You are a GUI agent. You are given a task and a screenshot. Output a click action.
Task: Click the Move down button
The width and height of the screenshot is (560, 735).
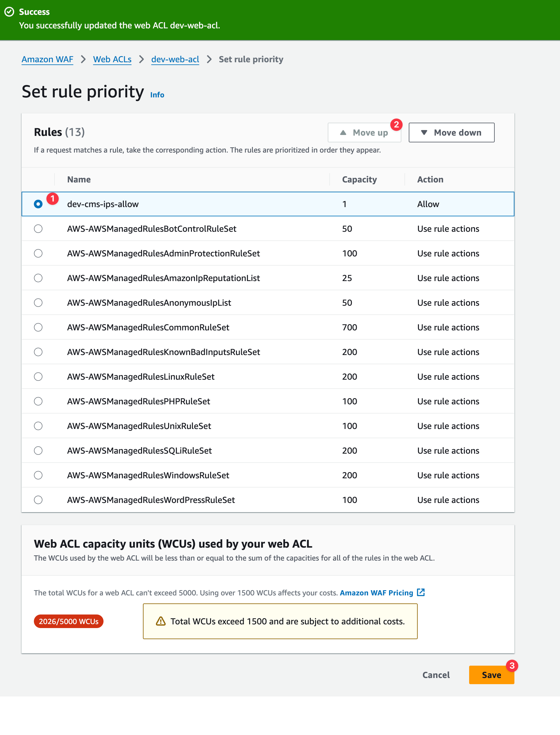451,133
